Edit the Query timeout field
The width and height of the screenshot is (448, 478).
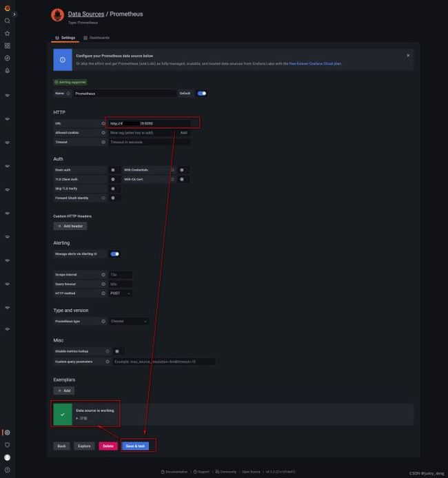(x=120, y=284)
